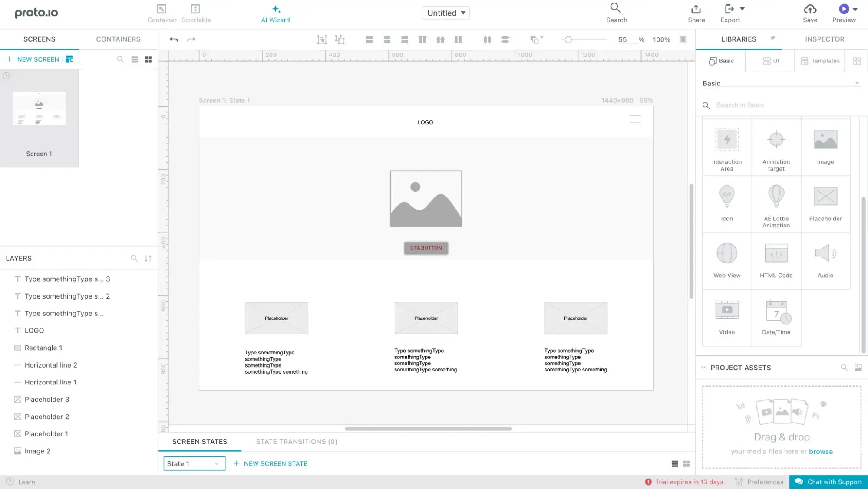This screenshot has width=868, height=489.
Task: Click the zoom slider handle
Action: (568, 39)
